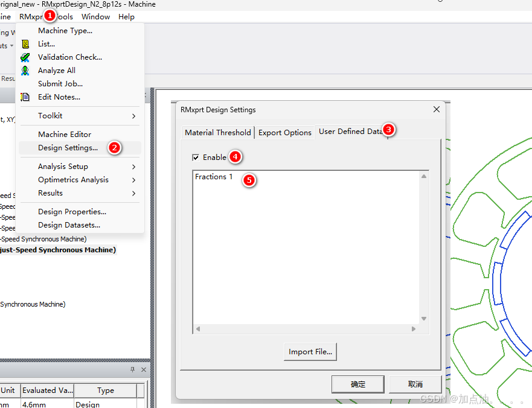Expand the Optimetrics Analysis submenu
This screenshot has width=532, height=408.
click(80, 180)
